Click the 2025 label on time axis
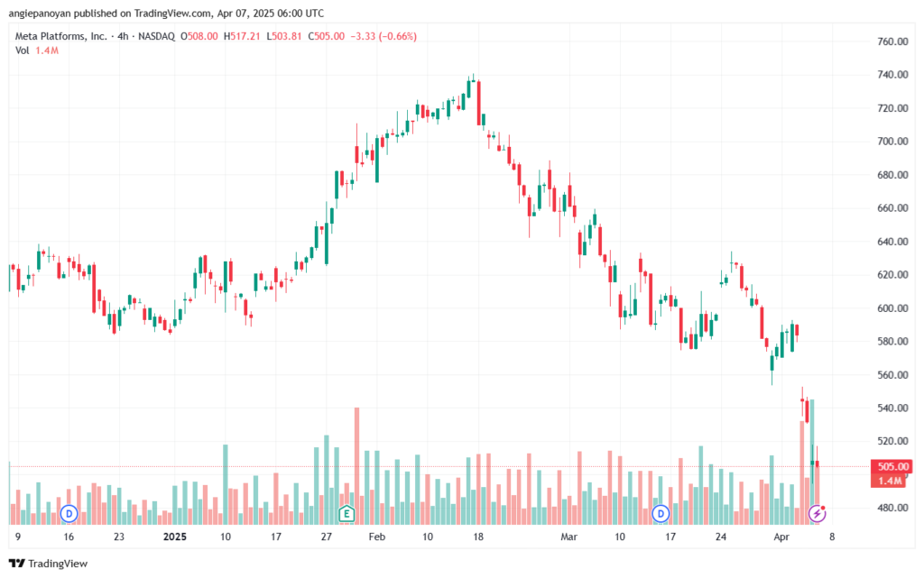Viewport: 924px width, 578px height. coord(174,537)
